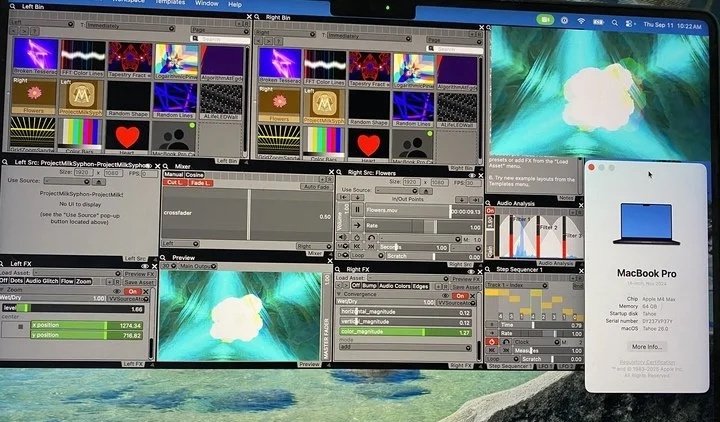This screenshot has height=422, width=720.
Task: Toggle Audio Analysis On button
Action: (x=490, y=211)
